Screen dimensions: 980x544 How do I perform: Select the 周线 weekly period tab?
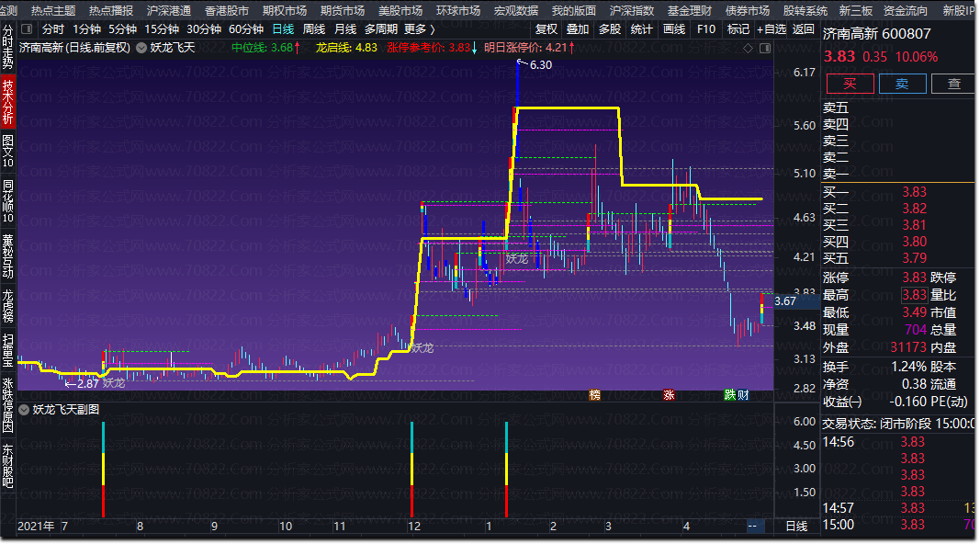click(314, 29)
